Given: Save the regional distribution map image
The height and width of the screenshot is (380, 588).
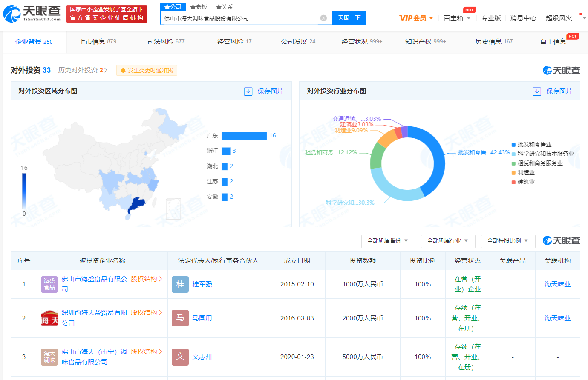Looking at the screenshot, I should pyautogui.click(x=264, y=91).
